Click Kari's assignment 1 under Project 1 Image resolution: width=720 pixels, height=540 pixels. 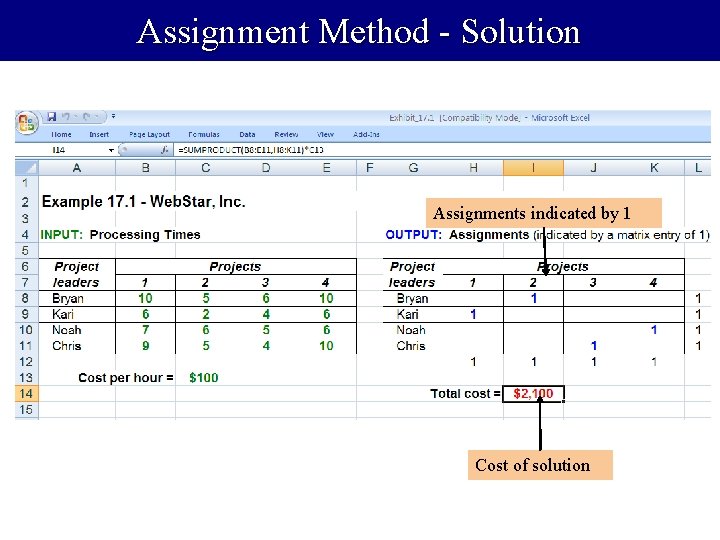click(x=473, y=314)
